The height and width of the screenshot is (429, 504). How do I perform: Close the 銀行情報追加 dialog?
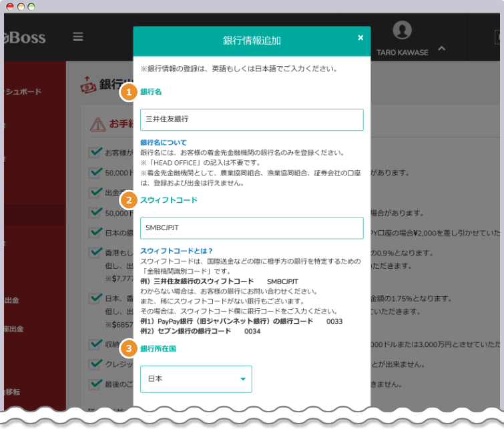(x=360, y=38)
